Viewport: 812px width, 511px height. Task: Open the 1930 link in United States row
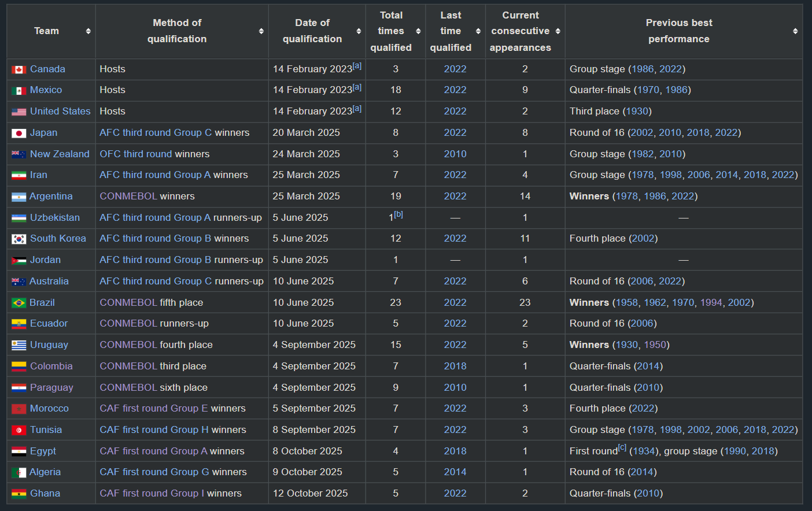coord(637,111)
